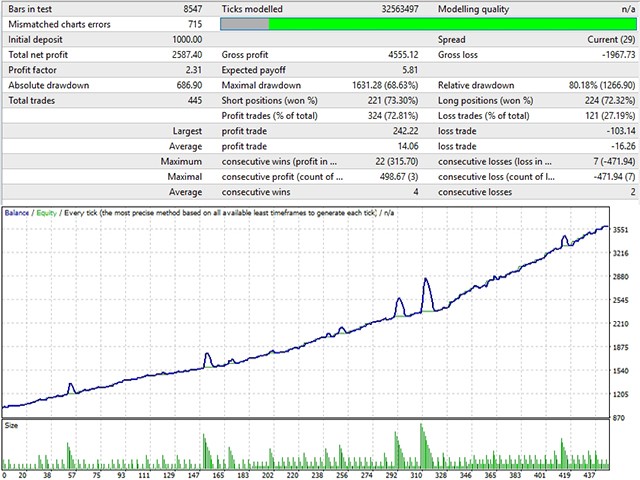640x480 pixels.
Task: Click the Long positions value 224 (72.32%)
Action: [609, 100]
